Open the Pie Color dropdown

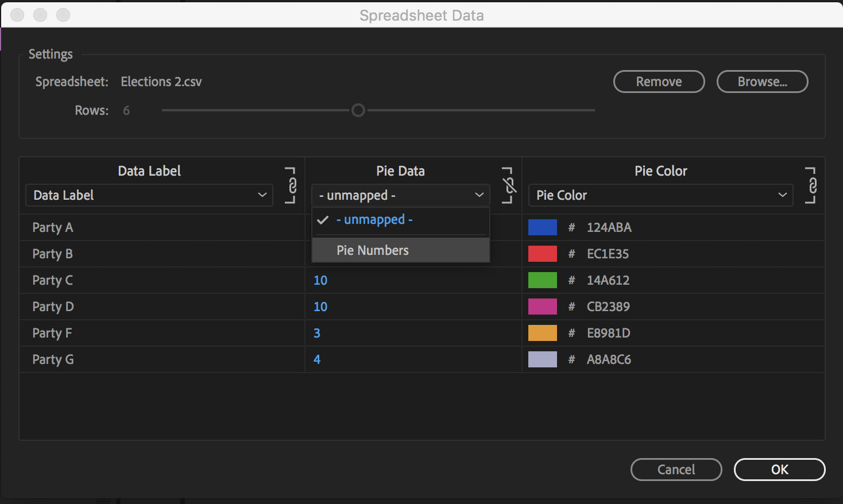coord(660,195)
